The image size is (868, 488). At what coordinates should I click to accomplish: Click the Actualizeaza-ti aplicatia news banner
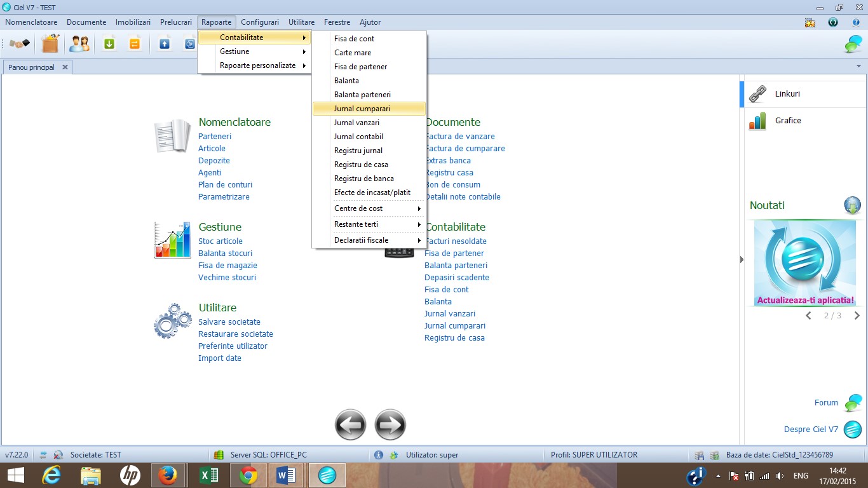click(x=805, y=263)
